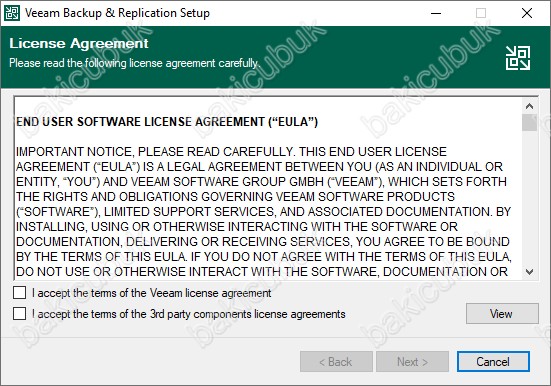Minimize the Veeam setup window
The image size is (551, 386).
pyautogui.click(x=436, y=13)
